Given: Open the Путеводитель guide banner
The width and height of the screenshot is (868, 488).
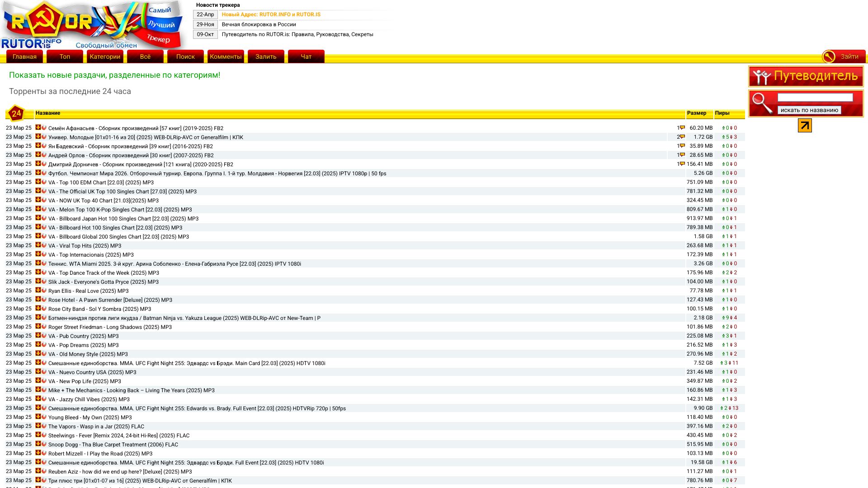Looking at the screenshot, I should [806, 76].
